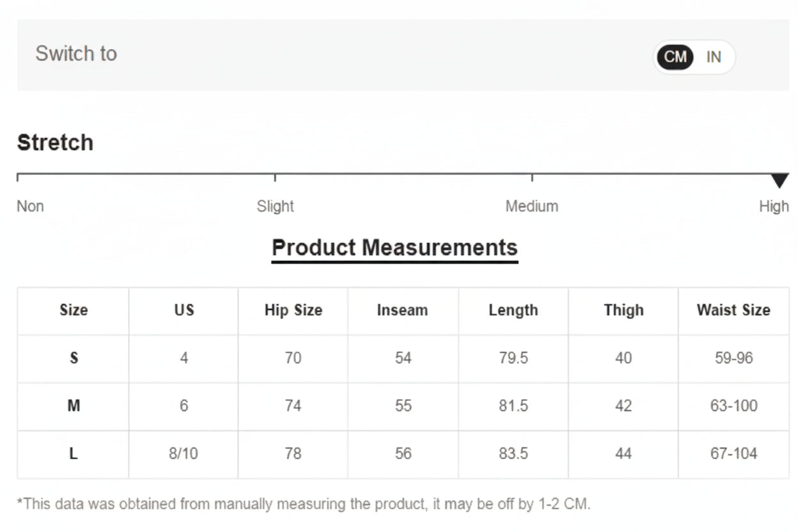The image size is (798, 532).
Task: Click the L size 8/10 US cell
Action: (x=184, y=454)
